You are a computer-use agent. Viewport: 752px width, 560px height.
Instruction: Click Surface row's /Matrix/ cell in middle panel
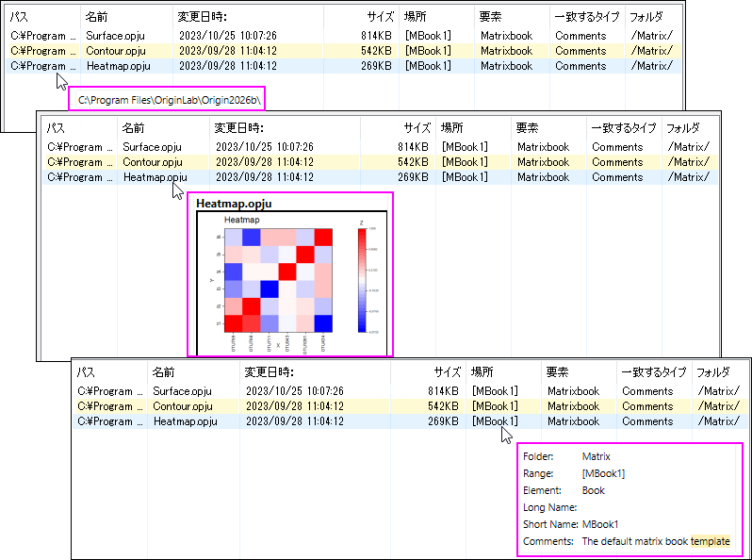pos(688,147)
